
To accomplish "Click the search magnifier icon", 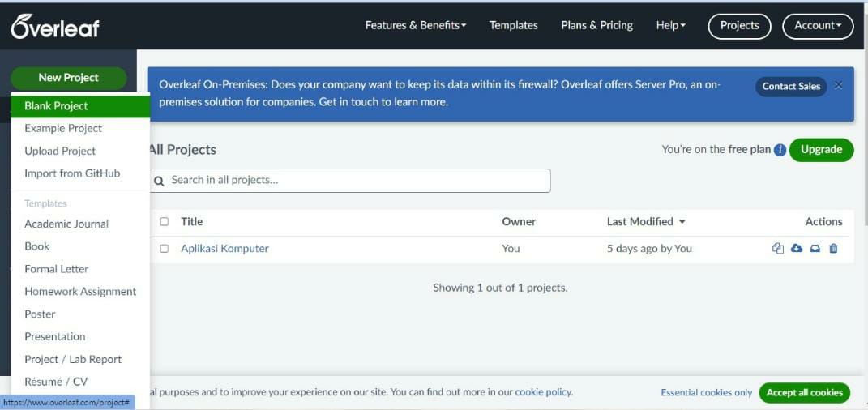I will tap(160, 181).
